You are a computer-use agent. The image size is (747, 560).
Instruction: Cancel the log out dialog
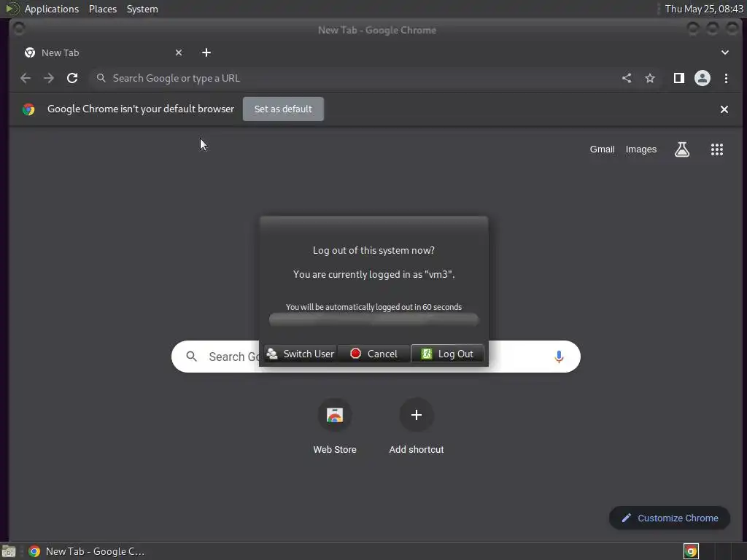point(373,354)
